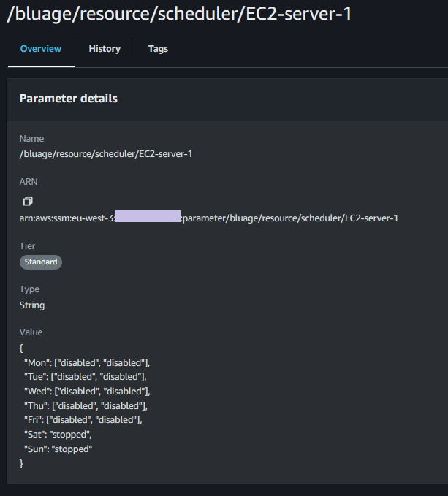
Task: Click the "Thu" disabled line in Value
Action: (86, 406)
